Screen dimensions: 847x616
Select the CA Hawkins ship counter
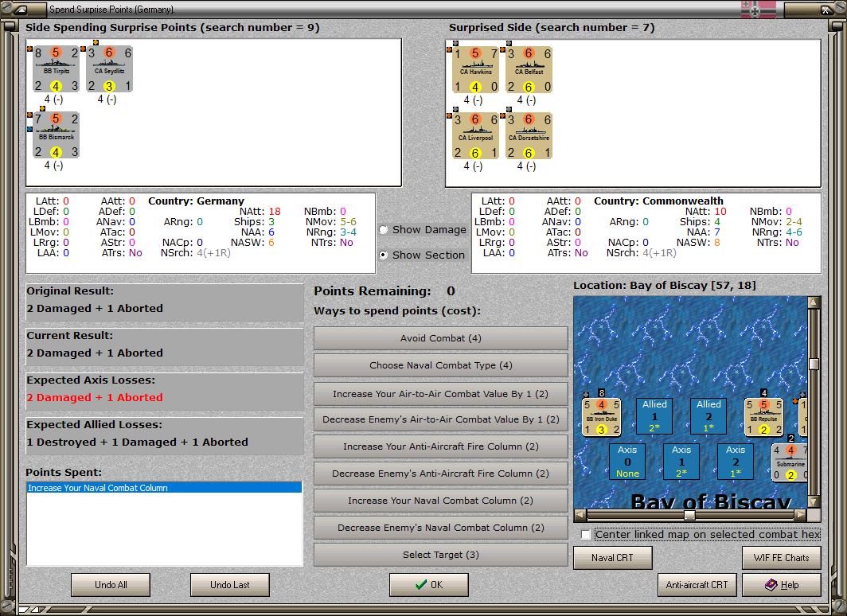475,70
